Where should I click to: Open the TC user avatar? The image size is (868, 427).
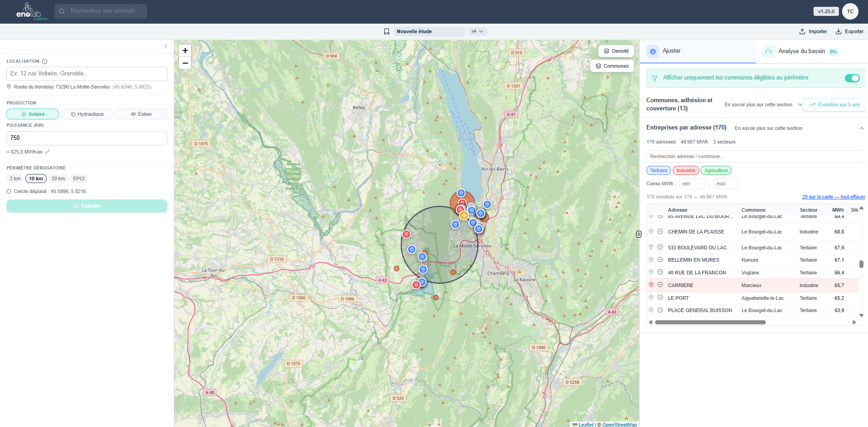pyautogui.click(x=850, y=11)
